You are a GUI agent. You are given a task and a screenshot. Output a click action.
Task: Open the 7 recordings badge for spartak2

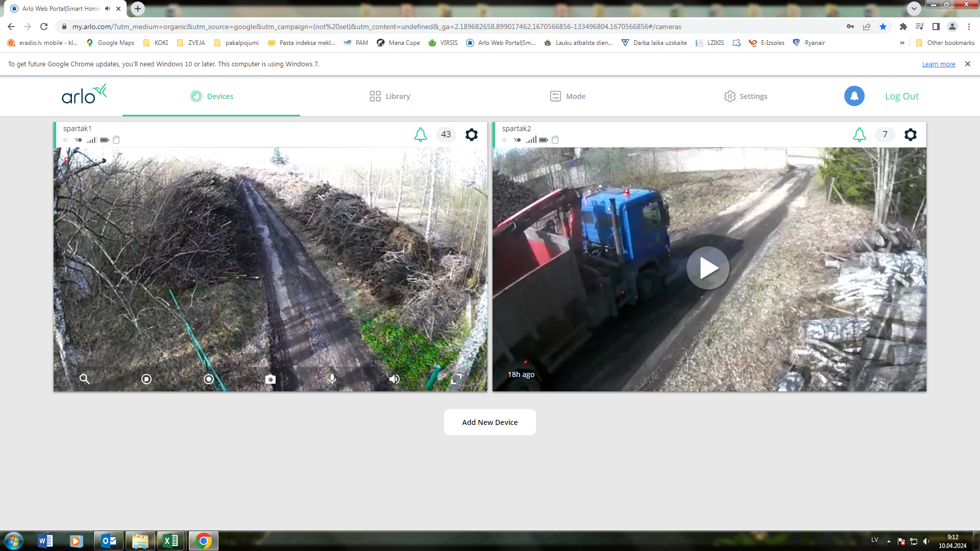coord(885,134)
